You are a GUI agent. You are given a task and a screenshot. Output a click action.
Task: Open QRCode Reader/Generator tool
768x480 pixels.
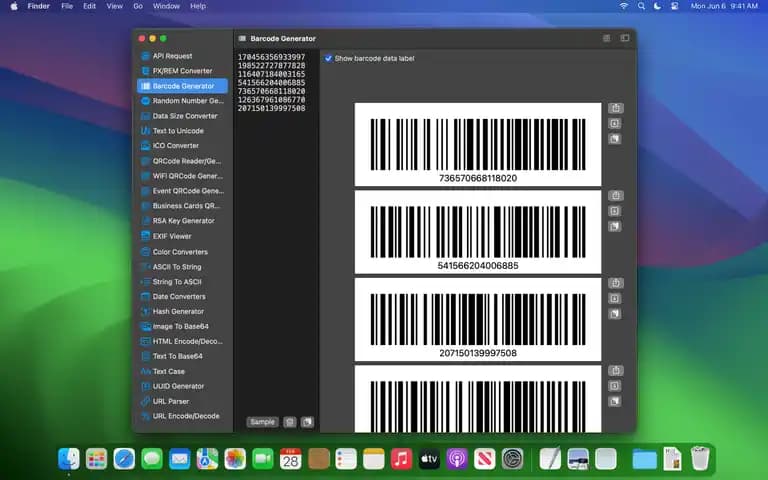click(182, 161)
